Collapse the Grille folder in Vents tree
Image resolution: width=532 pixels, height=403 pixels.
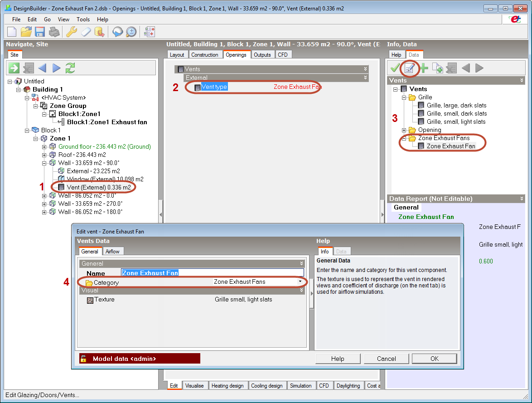pos(404,97)
